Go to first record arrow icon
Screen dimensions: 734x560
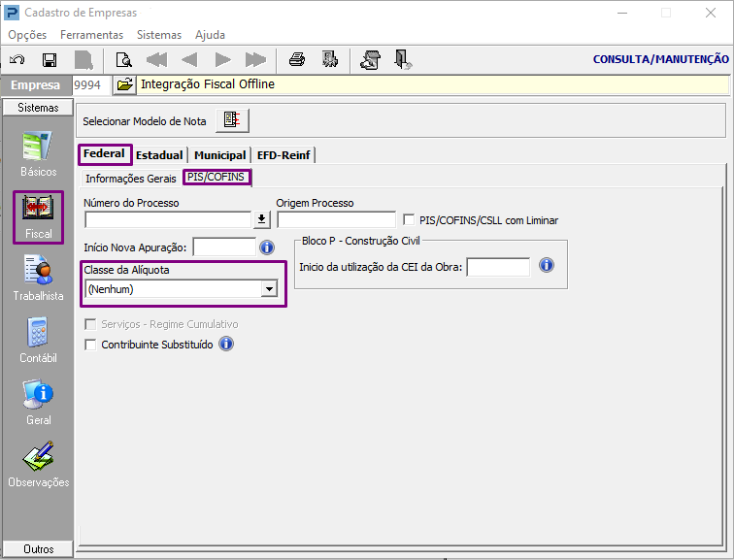[156, 60]
